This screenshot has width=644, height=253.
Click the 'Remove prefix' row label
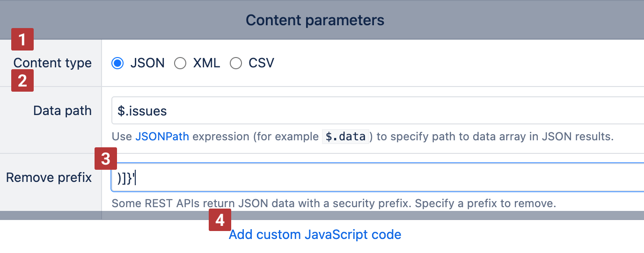click(x=49, y=178)
